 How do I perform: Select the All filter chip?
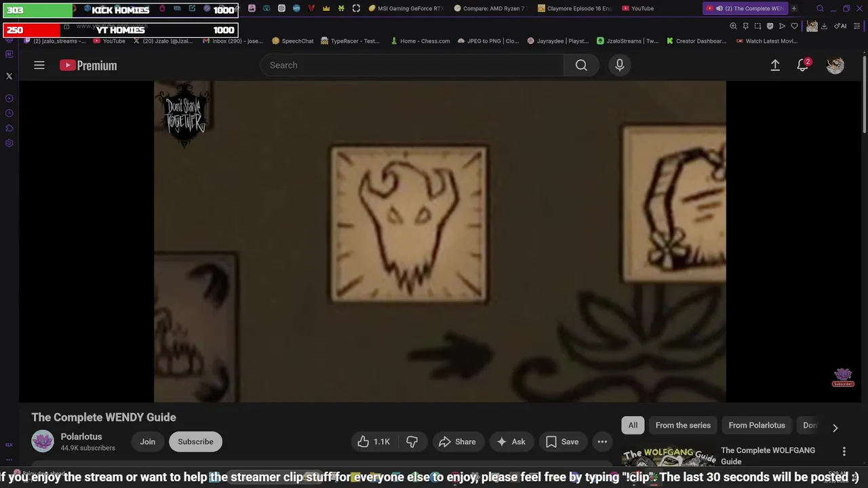633,425
